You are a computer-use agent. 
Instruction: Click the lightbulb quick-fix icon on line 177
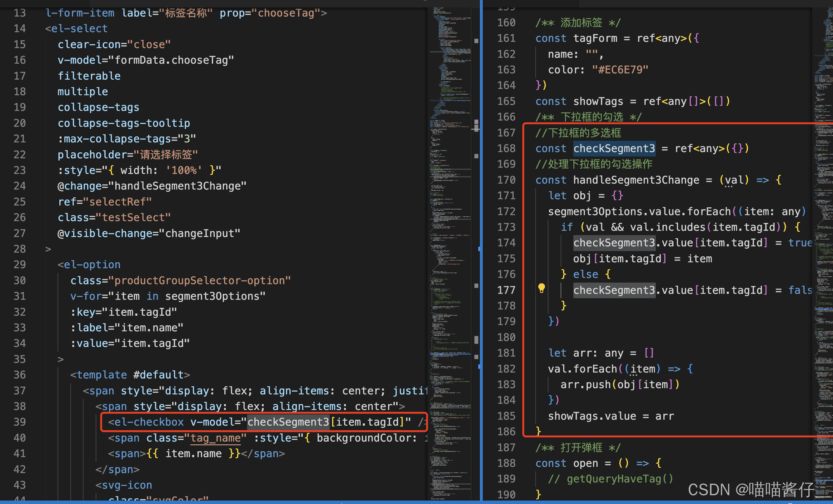point(541,289)
